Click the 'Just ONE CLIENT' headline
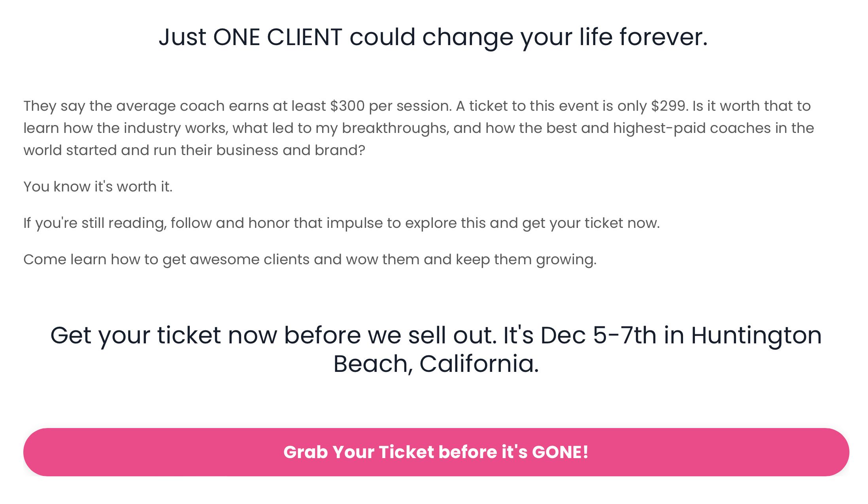Viewport: 868px width, 504px height. (x=433, y=38)
